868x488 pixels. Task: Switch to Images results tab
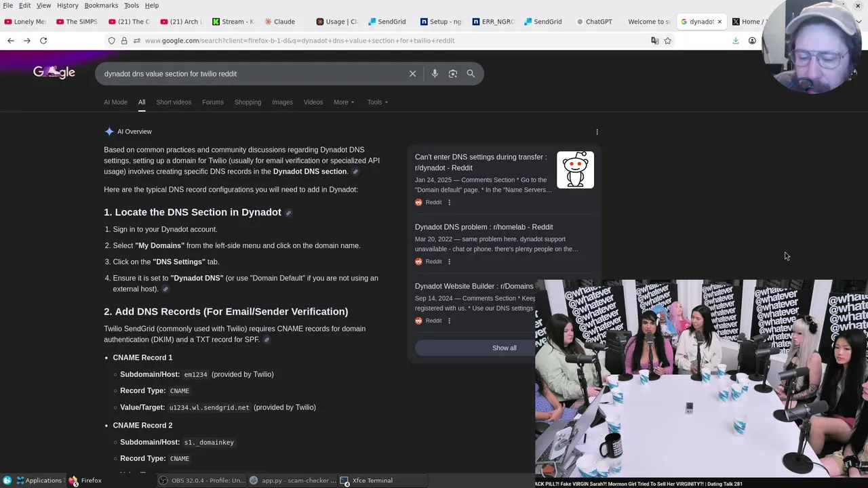coord(282,102)
